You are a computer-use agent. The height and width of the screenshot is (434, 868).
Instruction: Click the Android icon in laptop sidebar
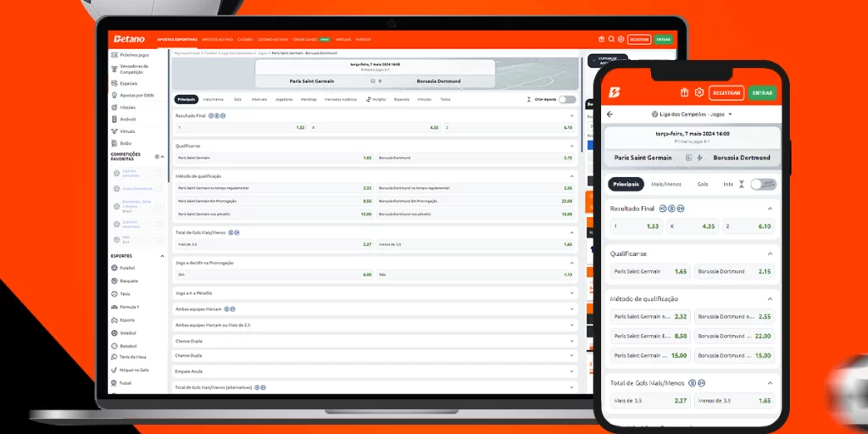coord(114,119)
